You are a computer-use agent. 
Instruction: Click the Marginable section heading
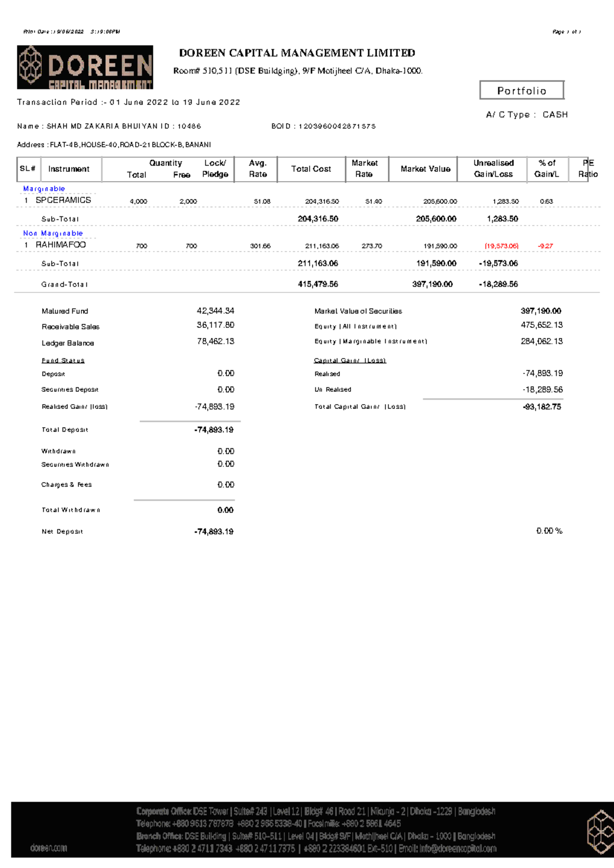pos(44,189)
